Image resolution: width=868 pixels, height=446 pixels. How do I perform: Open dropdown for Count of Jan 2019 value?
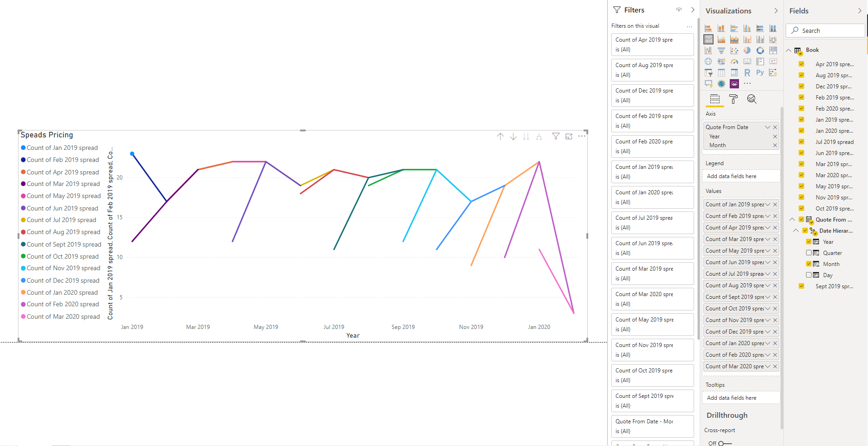pos(768,204)
